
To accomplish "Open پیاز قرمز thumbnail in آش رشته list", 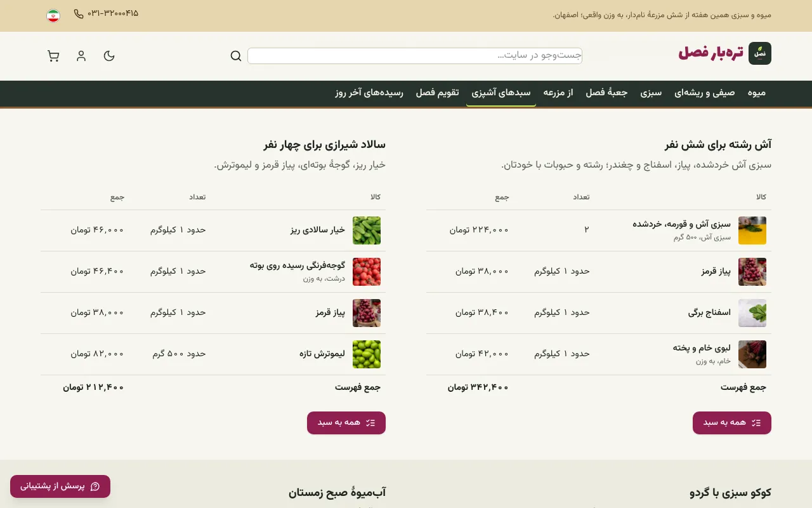I will tap(752, 272).
